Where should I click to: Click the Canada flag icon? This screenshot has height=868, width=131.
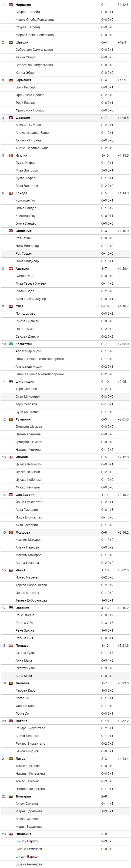point(10,193)
